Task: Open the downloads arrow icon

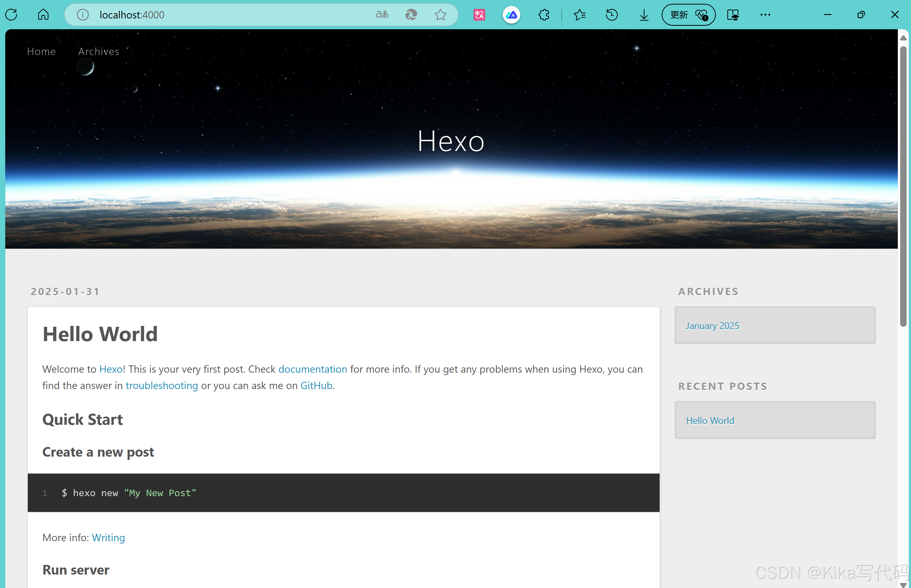Action: (x=644, y=15)
